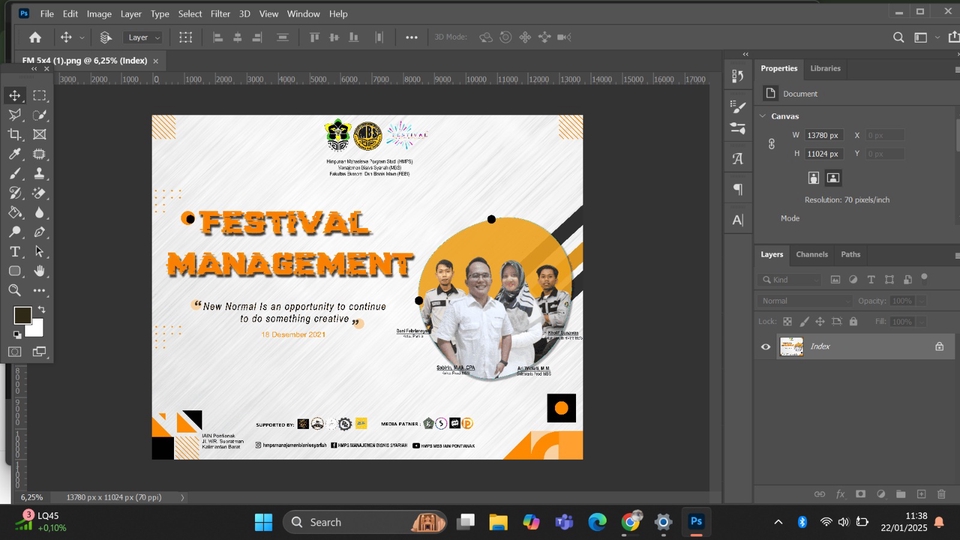Screen dimensions: 960x540
Task: Open the Normal blend mode dropdown
Action: (x=805, y=300)
